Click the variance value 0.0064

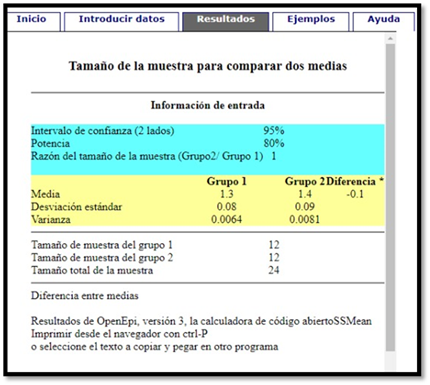pos(227,219)
